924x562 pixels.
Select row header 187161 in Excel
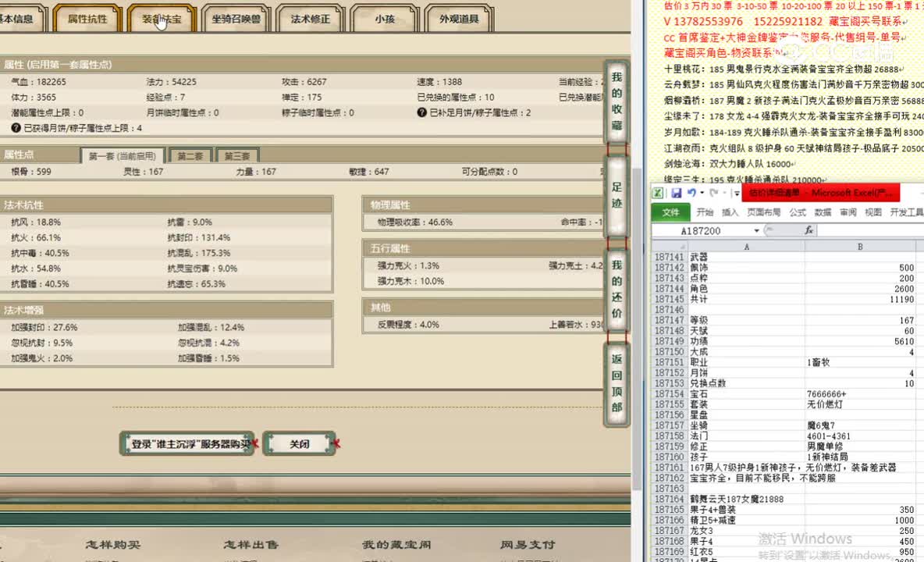pyautogui.click(x=669, y=468)
